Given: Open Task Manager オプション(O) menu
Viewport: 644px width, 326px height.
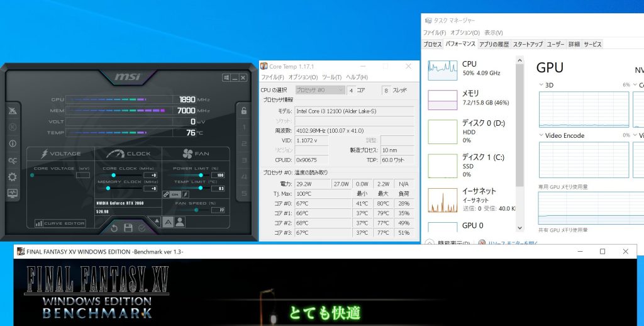Looking at the screenshot, I should pos(465,33).
